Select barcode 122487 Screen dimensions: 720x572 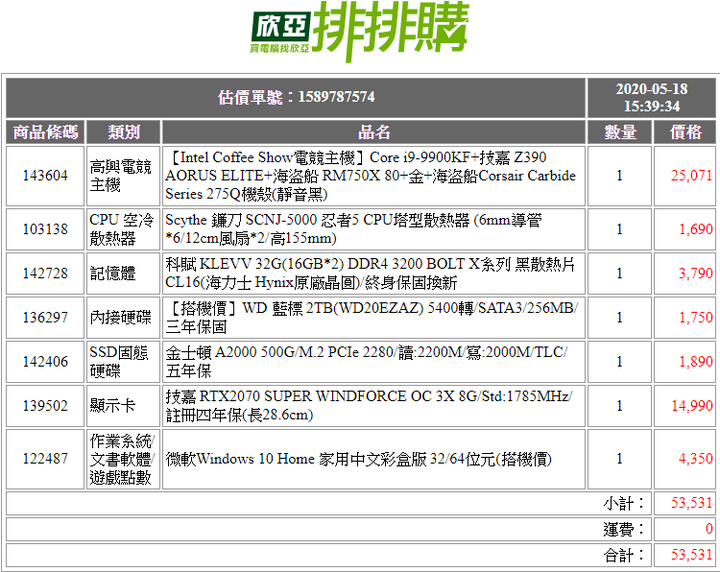click(x=45, y=458)
